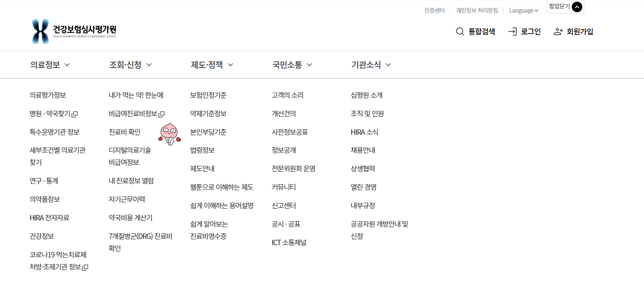Select the 제도·정책 menu
644x283 pixels.
pos(207,65)
